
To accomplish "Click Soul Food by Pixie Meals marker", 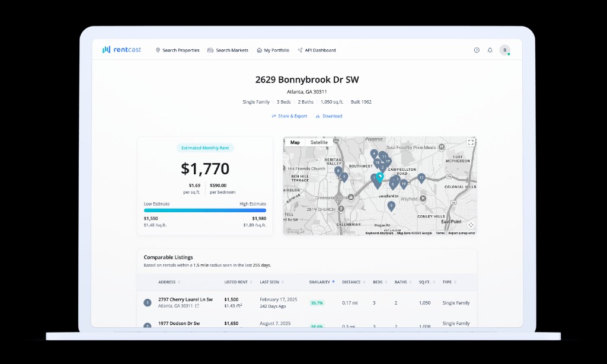I will [x=441, y=147].
